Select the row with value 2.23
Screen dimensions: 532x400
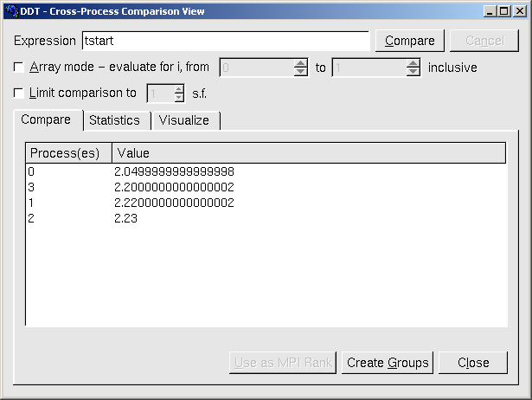[173, 219]
